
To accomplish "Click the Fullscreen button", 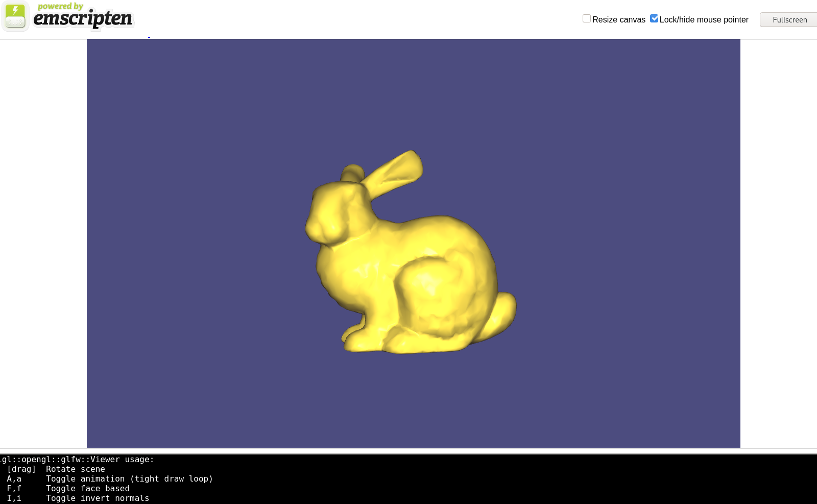I will click(x=789, y=19).
